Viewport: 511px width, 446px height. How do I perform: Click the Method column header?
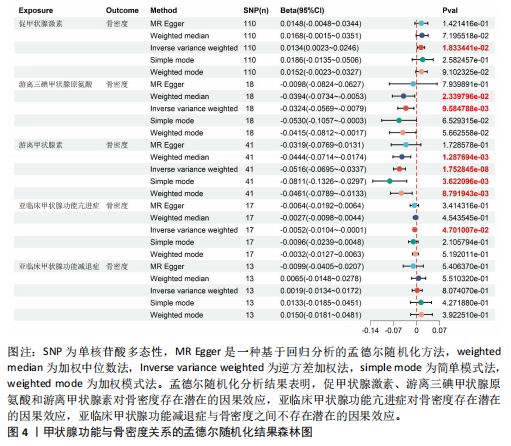pyautogui.click(x=164, y=10)
